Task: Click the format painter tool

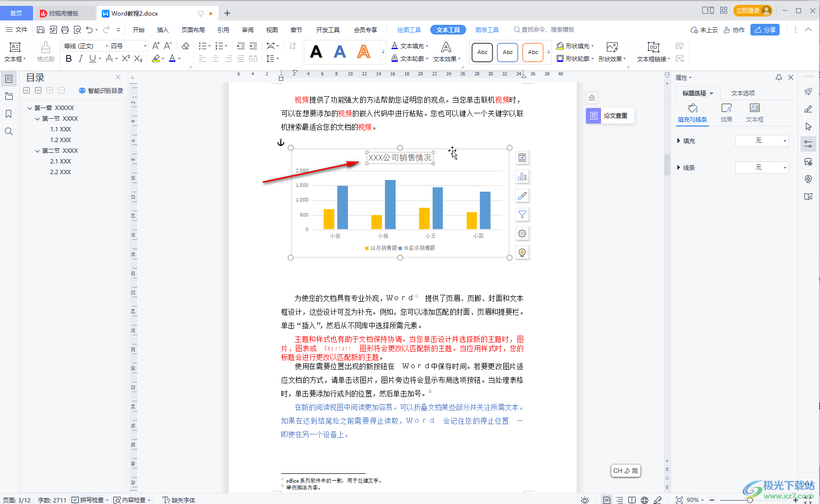Action: point(45,52)
